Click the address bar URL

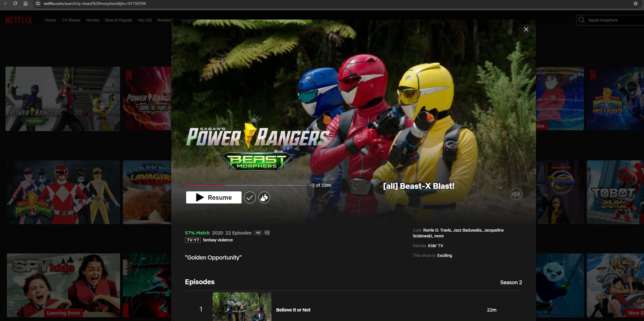click(95, 3)
